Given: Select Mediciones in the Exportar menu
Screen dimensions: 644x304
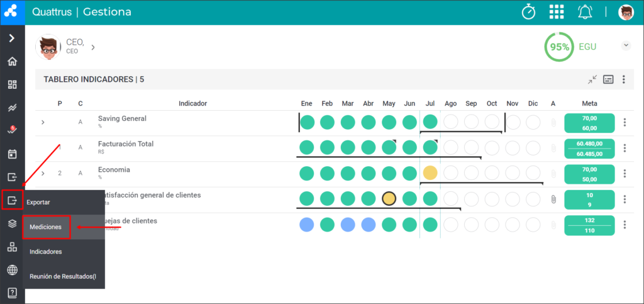Looking at the screenshot, I should (47, 227).
